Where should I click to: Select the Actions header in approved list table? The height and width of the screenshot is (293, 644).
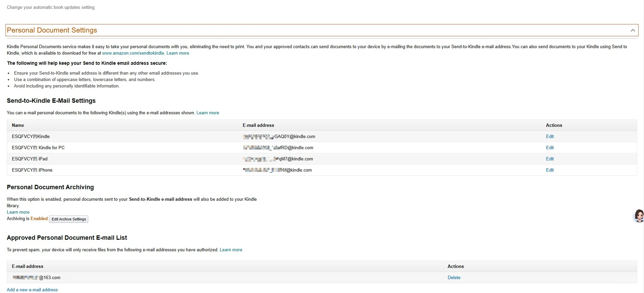click(x=456, y=266)
